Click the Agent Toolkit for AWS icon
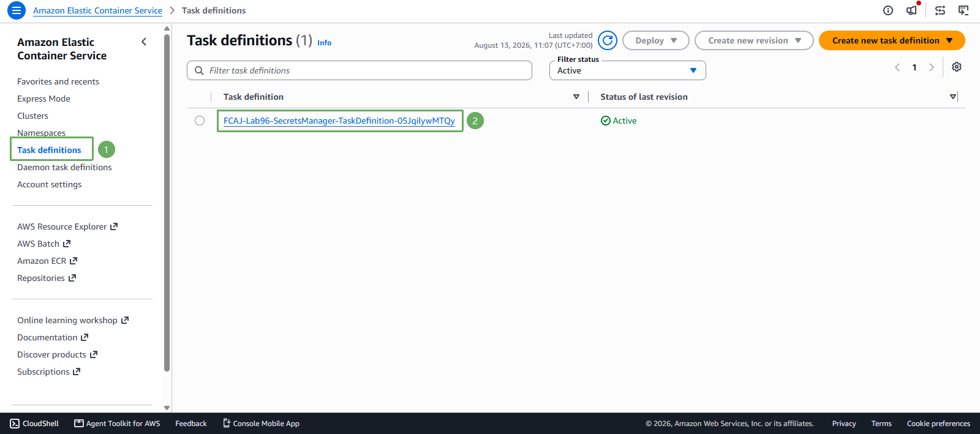This screenshot has width=980, height=434. point(79,424)
